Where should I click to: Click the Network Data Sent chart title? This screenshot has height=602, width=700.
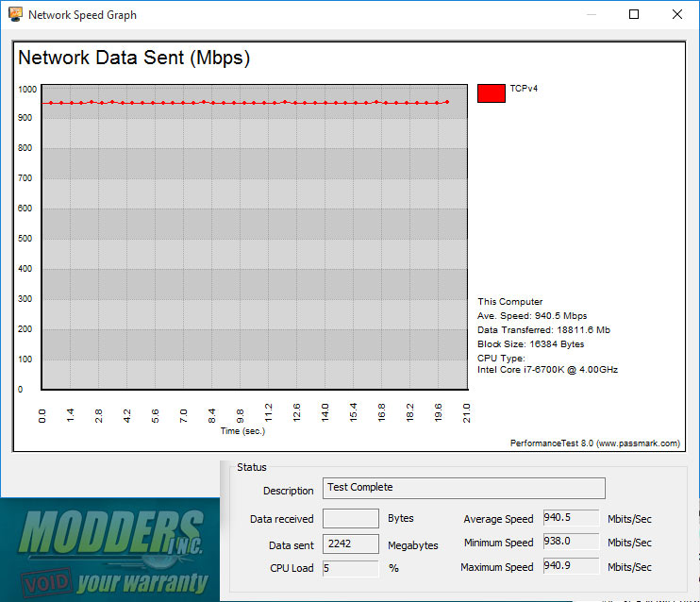point(134,59)
